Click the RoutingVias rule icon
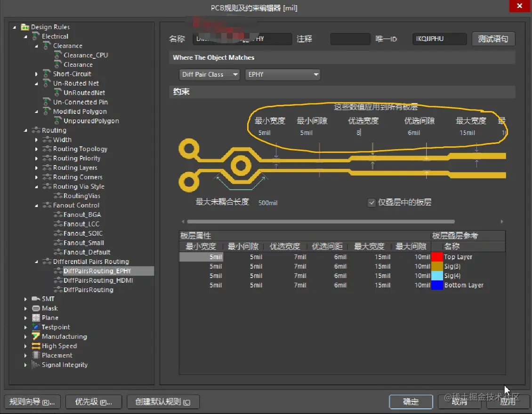The width and height of the screenshot is (532, 414). (x=58, y=196)
